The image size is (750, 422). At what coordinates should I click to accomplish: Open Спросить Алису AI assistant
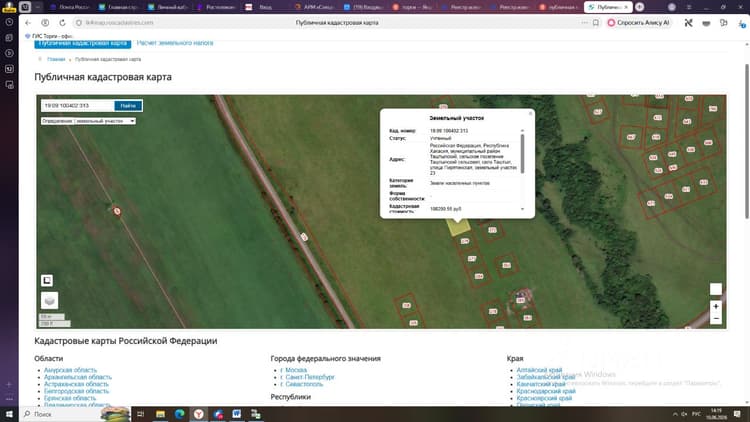click(x=638, y=22)
